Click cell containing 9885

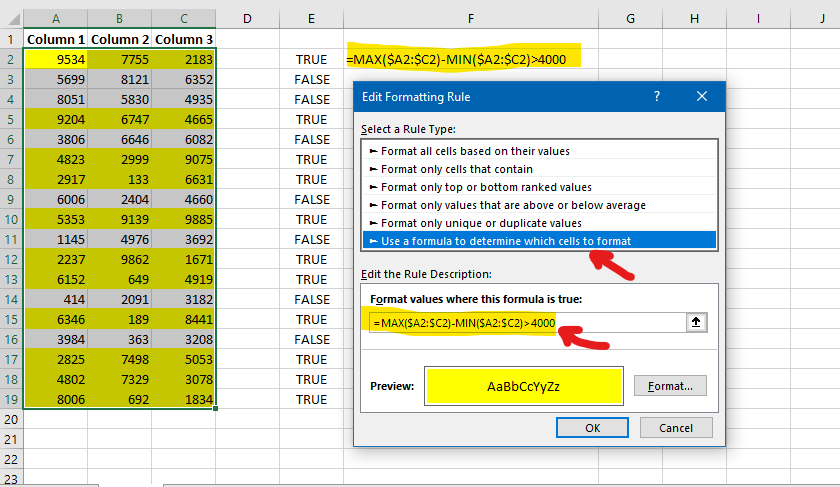184,219
